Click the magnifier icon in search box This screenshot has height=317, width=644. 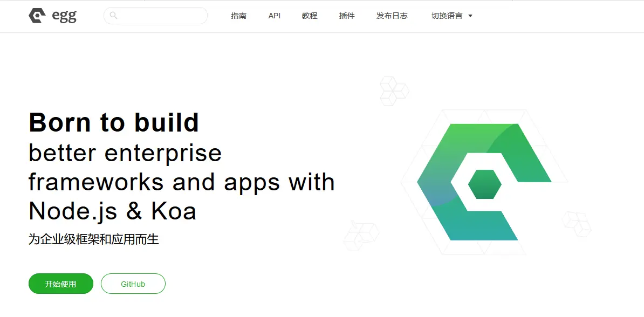(x=113, y=16)
